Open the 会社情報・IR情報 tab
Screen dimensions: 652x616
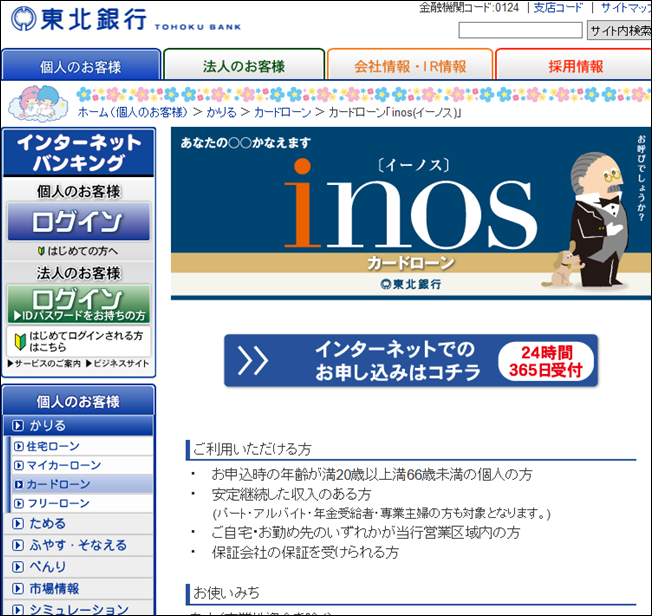pos(410,64)
